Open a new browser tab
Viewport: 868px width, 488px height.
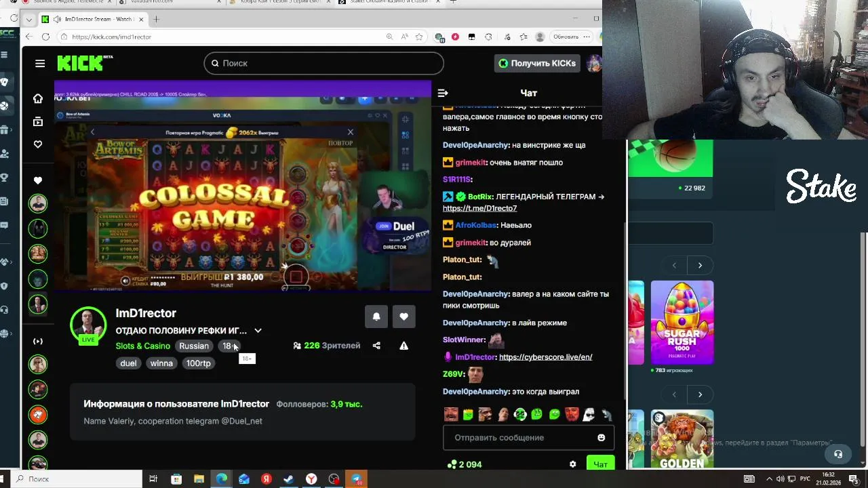click(x=156, y=19)
